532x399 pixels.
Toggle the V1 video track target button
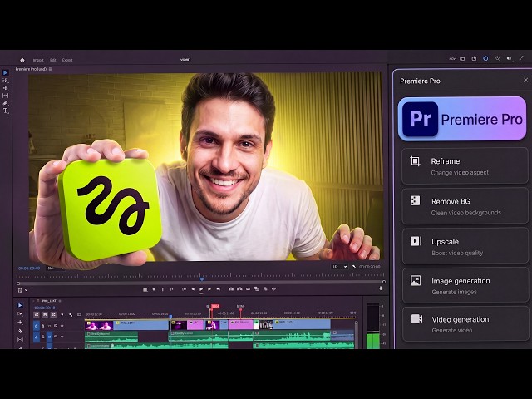37,326
